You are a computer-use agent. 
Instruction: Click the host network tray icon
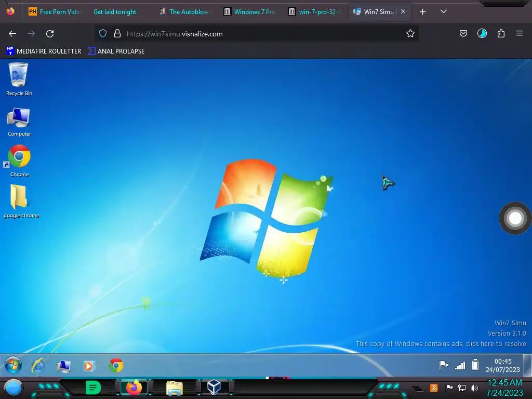(x=462, y=388)
